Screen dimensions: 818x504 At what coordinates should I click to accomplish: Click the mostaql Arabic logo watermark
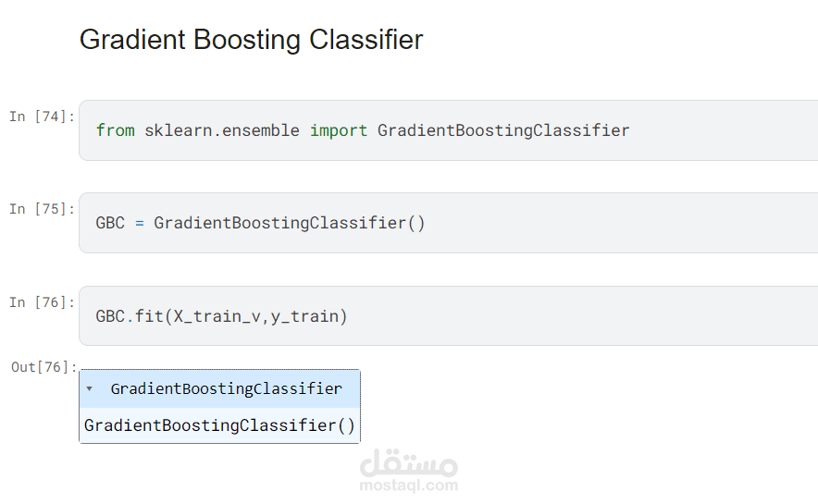click(409, 462)
